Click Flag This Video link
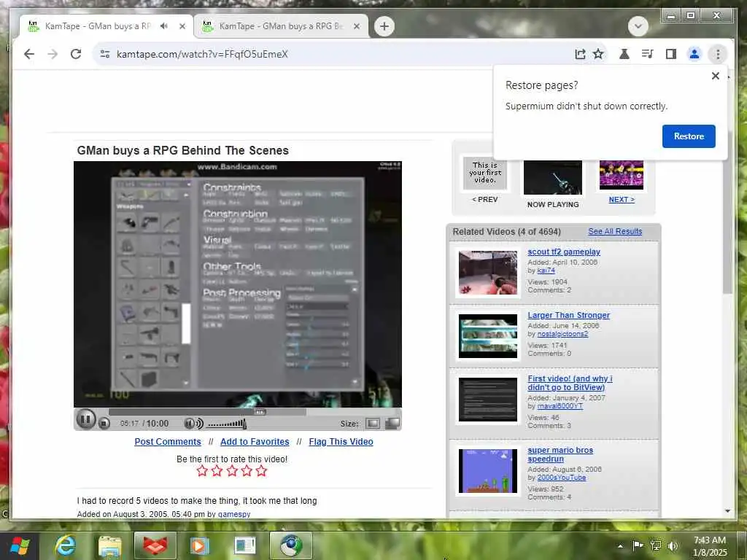This screenshot has width=747, height=560. click(341, 441)
